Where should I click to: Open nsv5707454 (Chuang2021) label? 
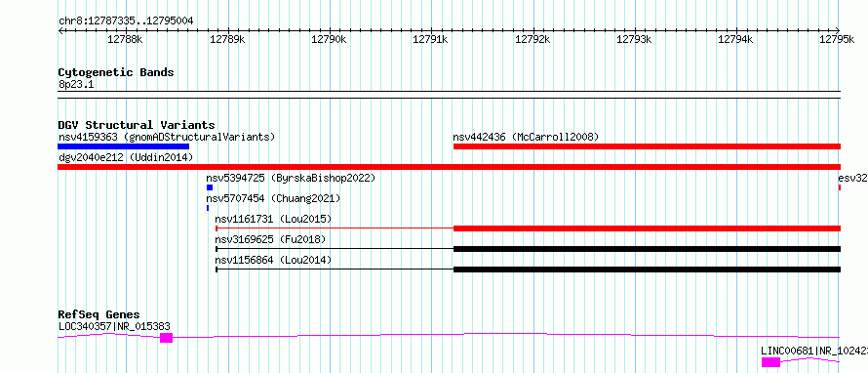tap(273, 198)
